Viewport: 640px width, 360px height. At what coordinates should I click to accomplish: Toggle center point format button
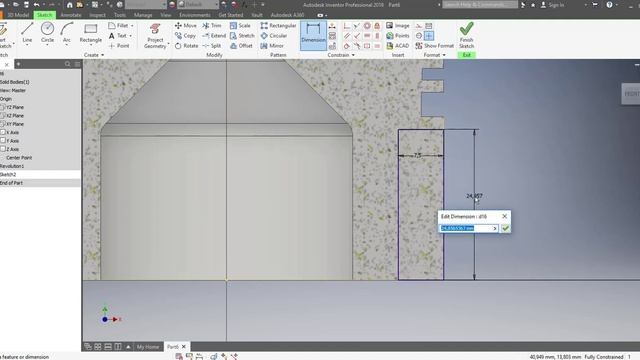[429, 36]
